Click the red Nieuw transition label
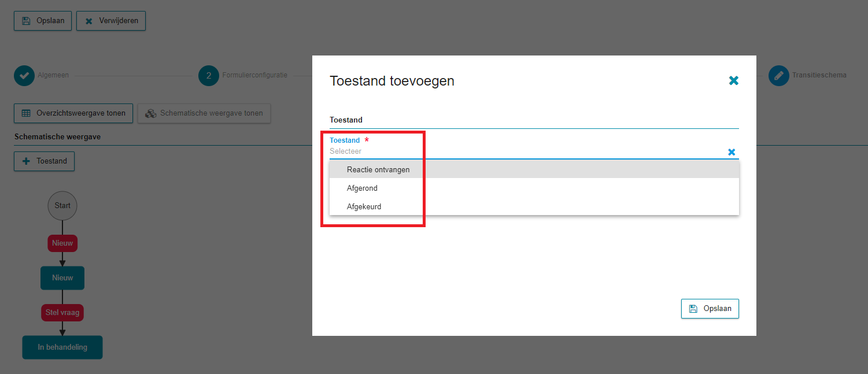Screen dimensions: 868x374 [x=62, y=243]
